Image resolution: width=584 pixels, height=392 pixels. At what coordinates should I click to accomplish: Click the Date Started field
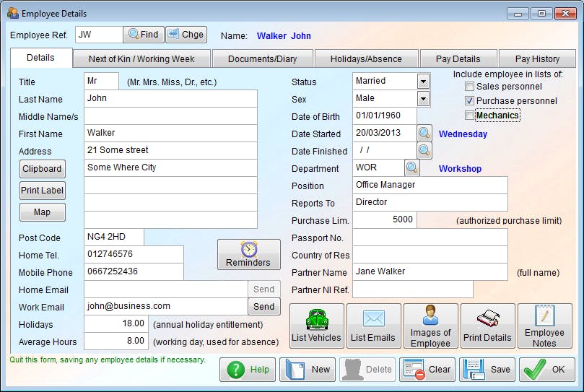[x=385, y=133]
